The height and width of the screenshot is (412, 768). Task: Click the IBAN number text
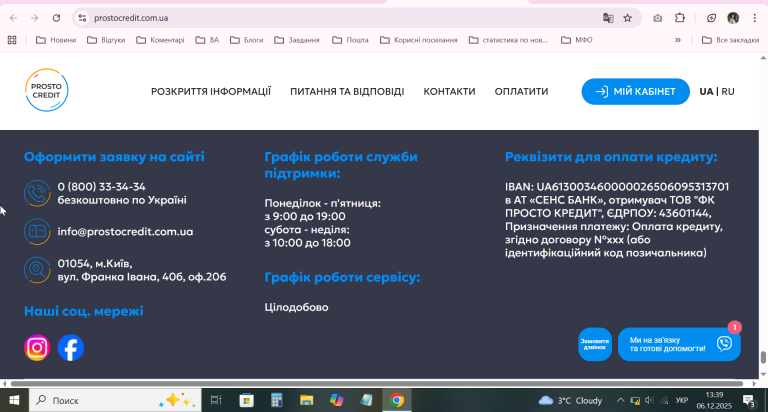coord(633,187)
